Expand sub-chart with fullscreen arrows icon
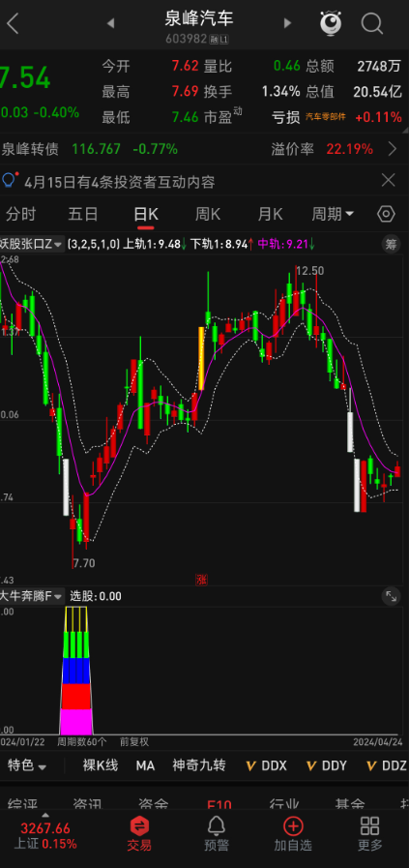409x868 pixels. coord(392,596)
